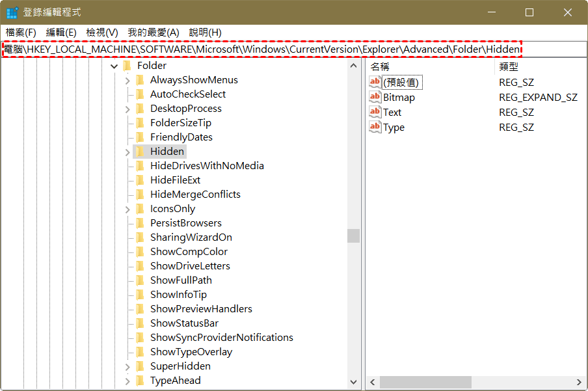Open the 我的最愛(A) menu
This screenshot has height=391, width=588.
[x=154, y=33]
